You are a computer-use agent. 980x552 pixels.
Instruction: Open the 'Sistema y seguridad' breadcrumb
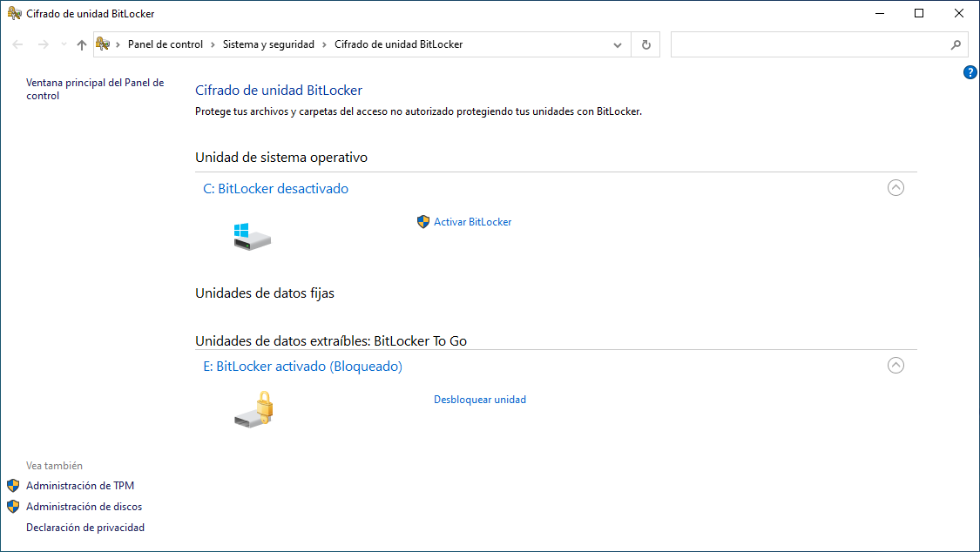pyautogui.click(x=269, y=44)
